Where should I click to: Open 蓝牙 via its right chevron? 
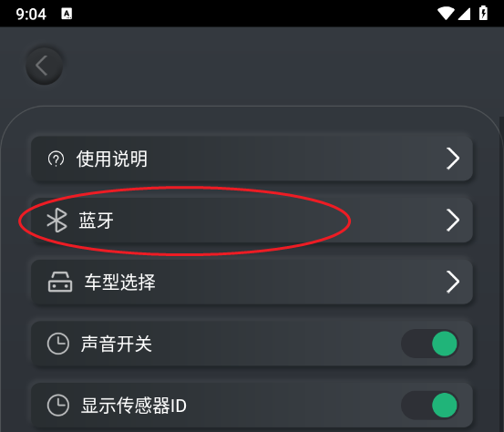[x=453, y=221]
